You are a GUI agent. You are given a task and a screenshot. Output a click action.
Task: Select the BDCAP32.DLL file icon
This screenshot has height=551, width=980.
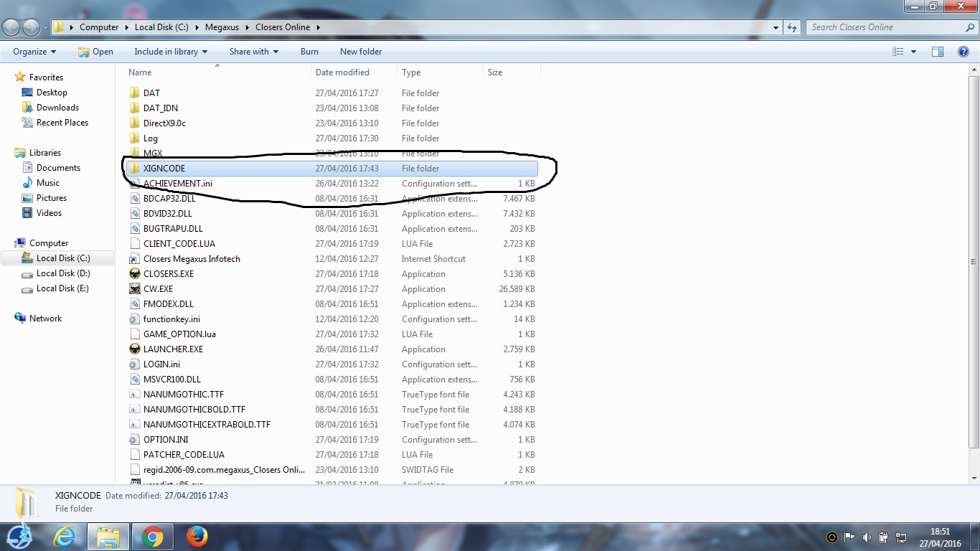[x=134, y=199]
